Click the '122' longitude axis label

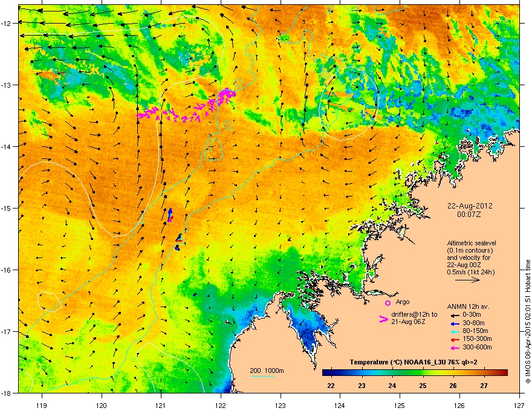pos(221,405)
